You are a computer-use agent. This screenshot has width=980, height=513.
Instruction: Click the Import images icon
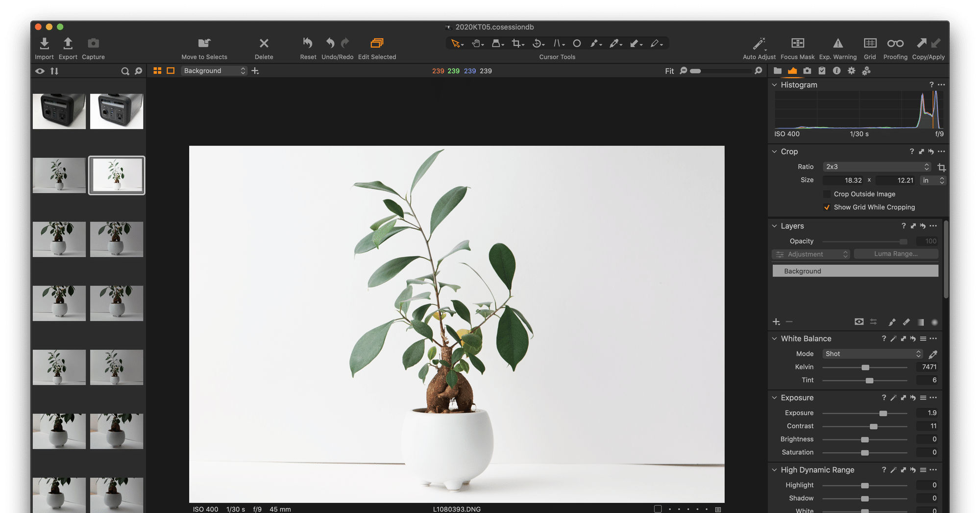[44, 44]
